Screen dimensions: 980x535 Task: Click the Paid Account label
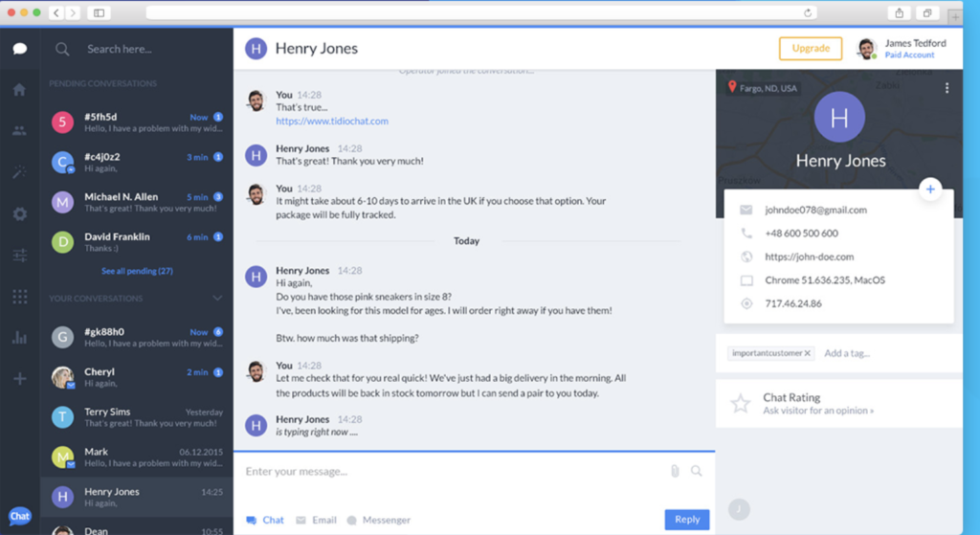909,55
